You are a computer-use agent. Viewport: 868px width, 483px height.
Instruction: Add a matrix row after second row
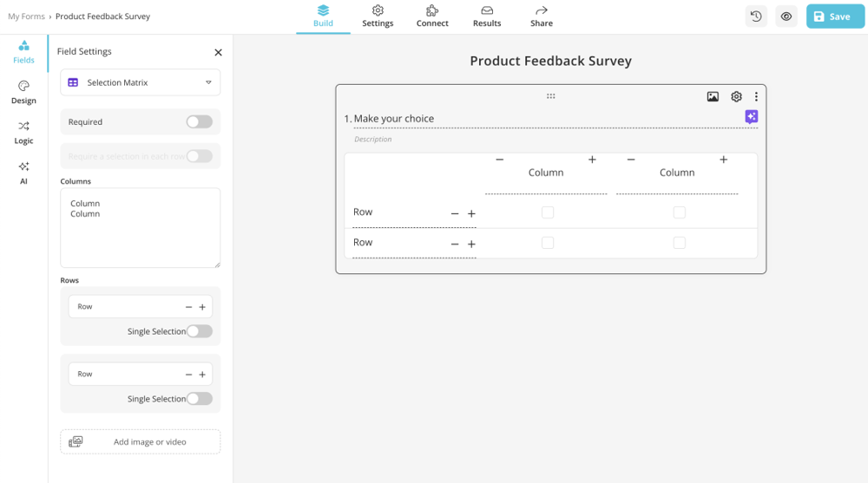pos(471,244)
